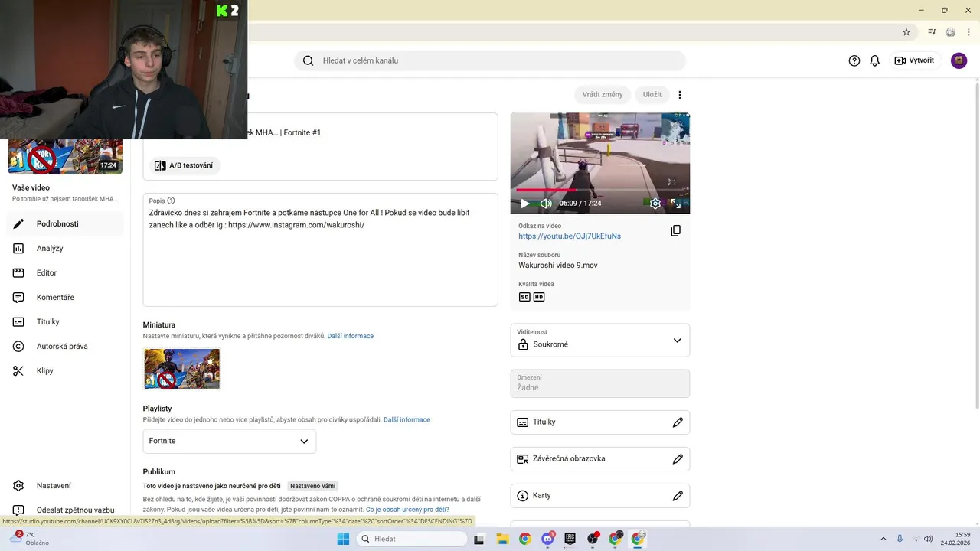The width and height of the screenshot is (980, 551).
Task: Click the sidebar video thumbnail showing 17:24
Action: 65,157
